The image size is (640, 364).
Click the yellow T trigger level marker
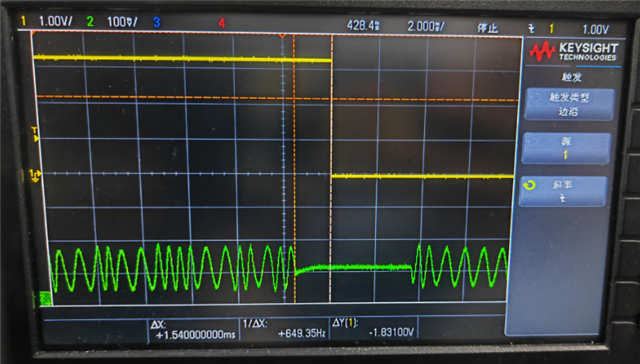tap(35, 135)
